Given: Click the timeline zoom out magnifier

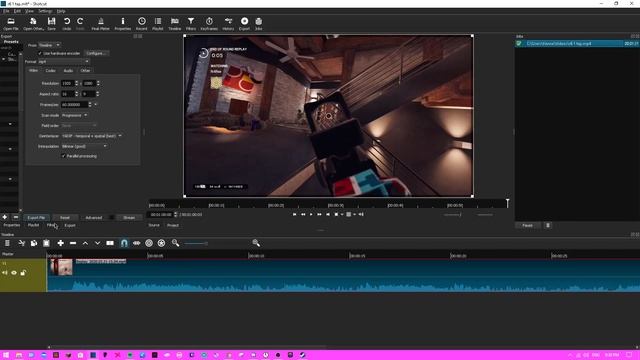Looking at the screenshot, I should 176,243.
